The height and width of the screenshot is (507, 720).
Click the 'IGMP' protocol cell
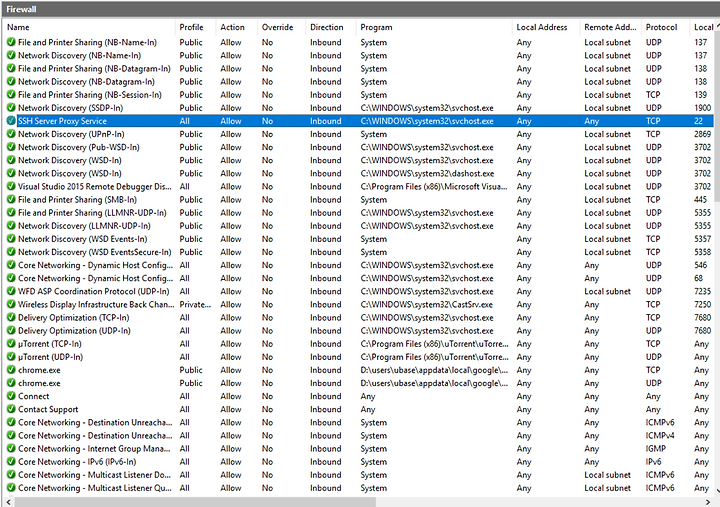click(x=656, y=449)
